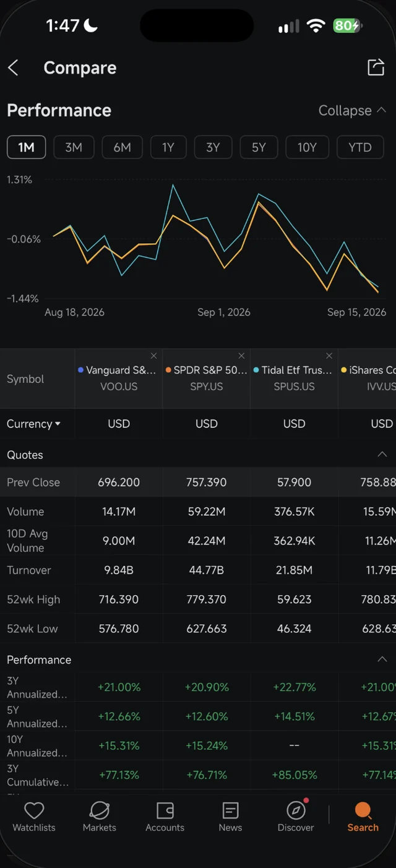Click SPY 10Y annualized +15.24%
This screenshot has width=396, height=868.
point(207,746)
